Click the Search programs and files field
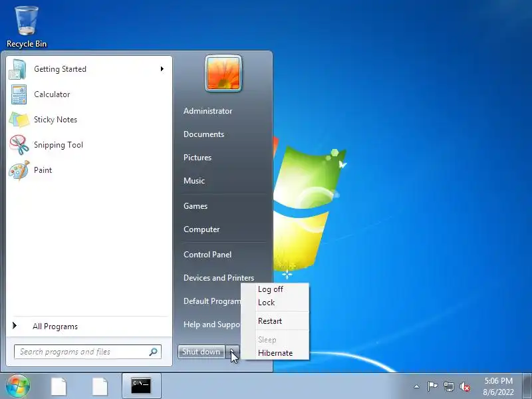 (88, 352)
